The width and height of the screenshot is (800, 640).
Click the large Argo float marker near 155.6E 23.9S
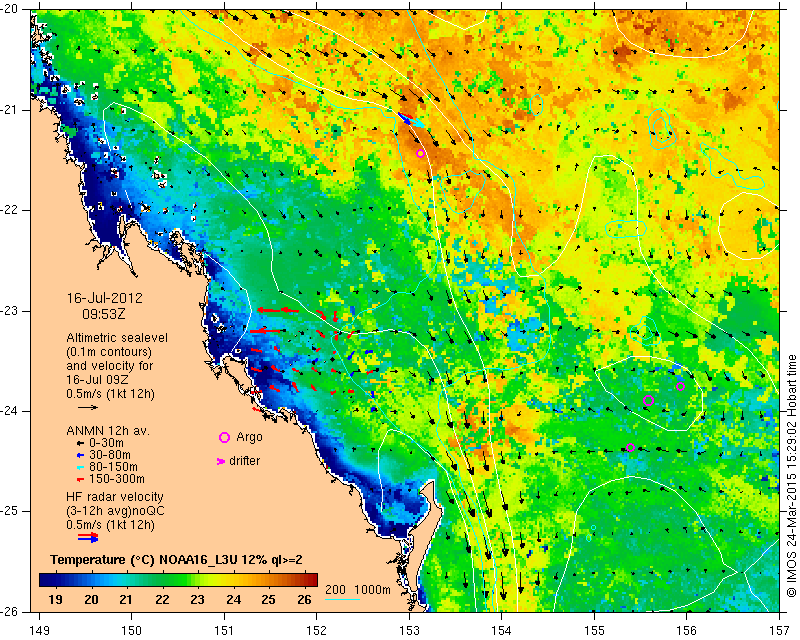click(x=648, y=401)
